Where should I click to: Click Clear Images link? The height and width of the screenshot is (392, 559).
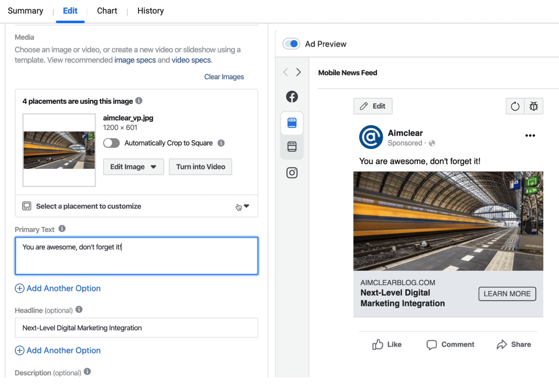224,77
